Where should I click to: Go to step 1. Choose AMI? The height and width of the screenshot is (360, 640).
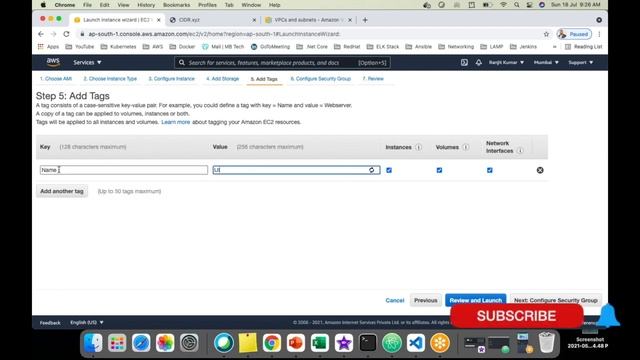click(56, 78)
